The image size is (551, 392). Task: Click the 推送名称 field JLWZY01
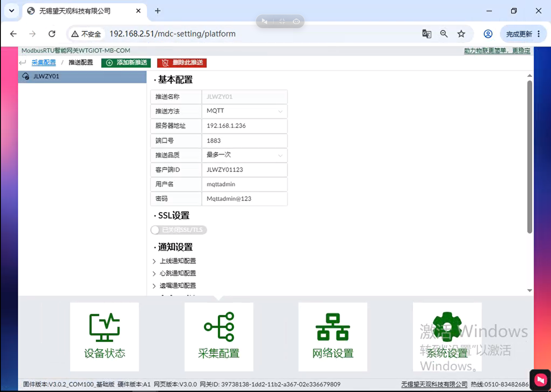click(x=245, y=97)
